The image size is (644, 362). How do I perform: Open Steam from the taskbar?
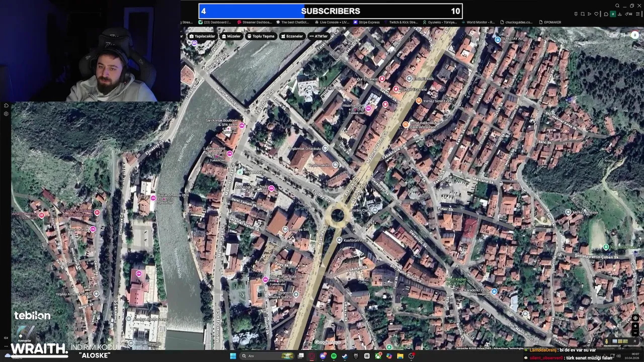[x=345, y=356]
